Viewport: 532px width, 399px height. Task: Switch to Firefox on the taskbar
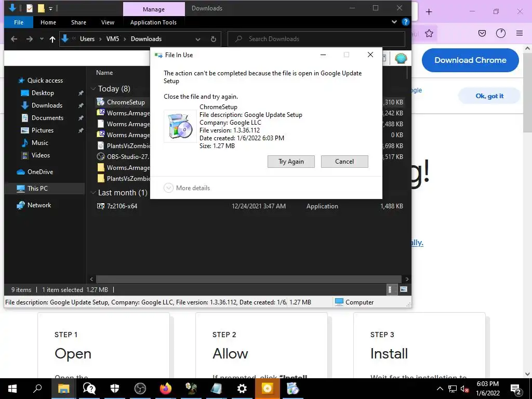coord(166,389)
